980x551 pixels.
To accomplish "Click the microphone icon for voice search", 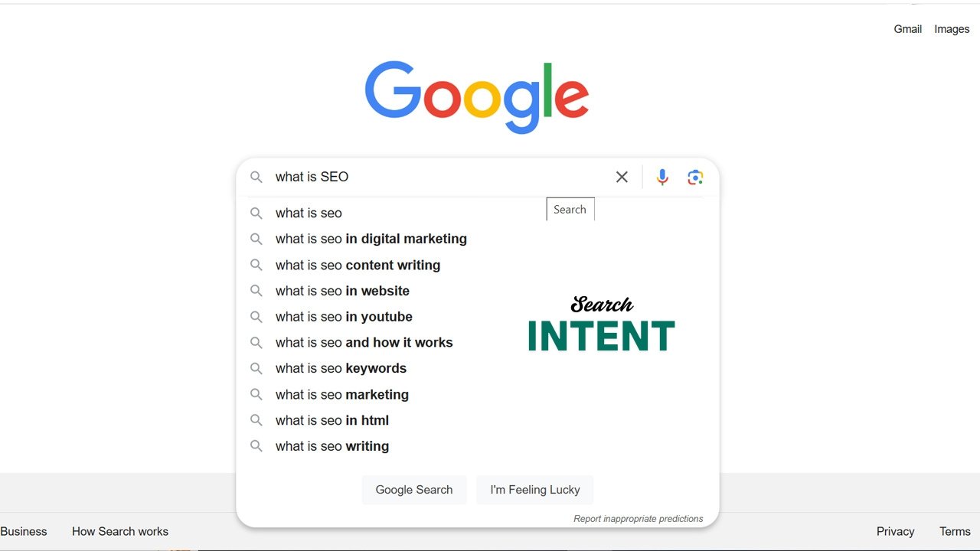I will (x=661, y=177).
